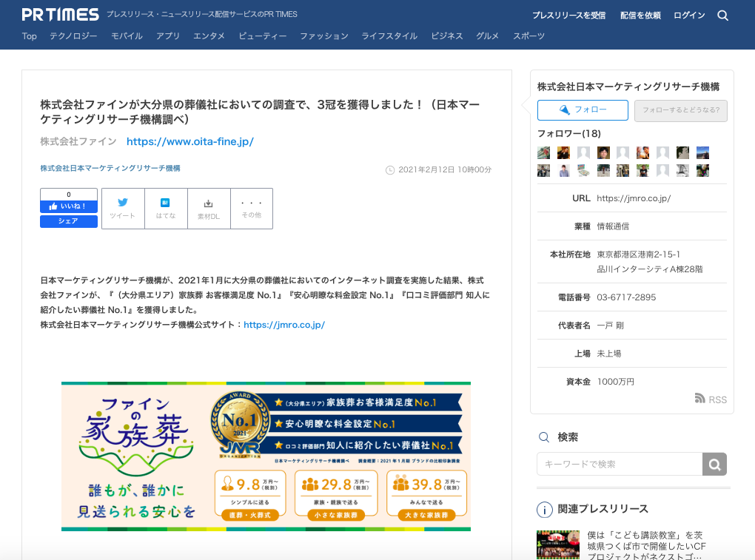Click first follower avatar thumbnail
Viewport: 755px width, 560px height.
[x=543, y=153]
